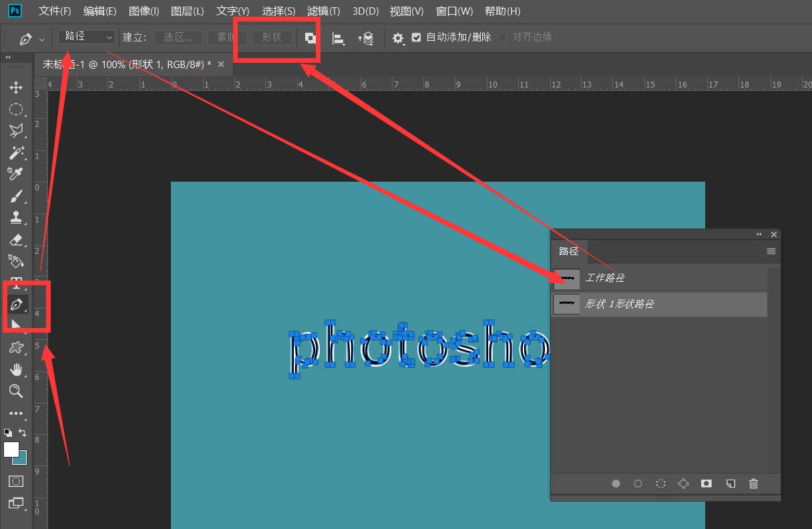Toggle 对齐边缘 checkbox

pos(503,37)
